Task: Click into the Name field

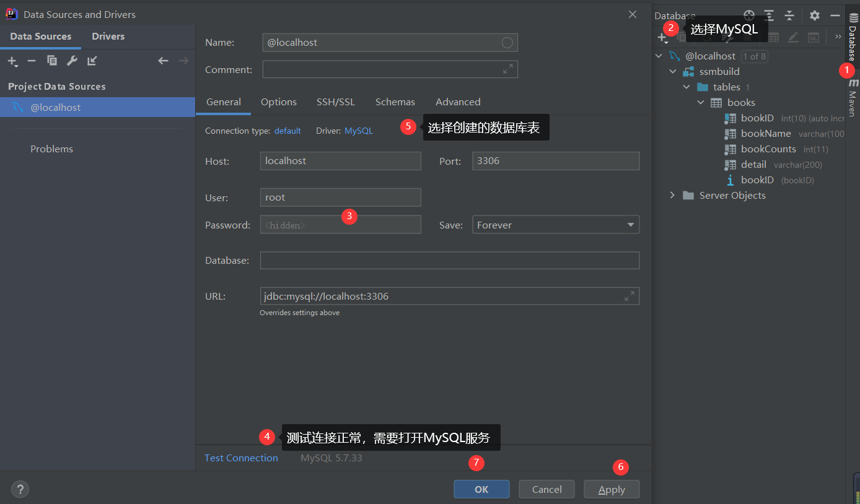Action: pos(390,43)
